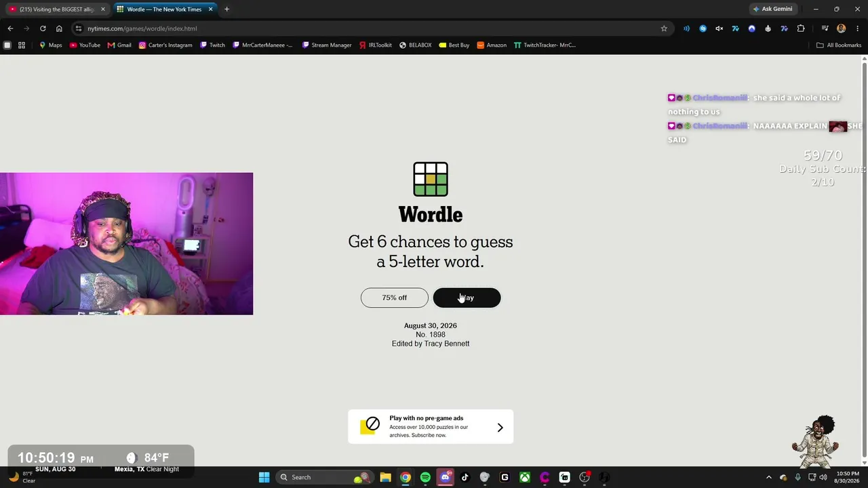Close the YouTube browser tab
The height and width of the screenshot is (488, 868).
[x=103, y=9]
